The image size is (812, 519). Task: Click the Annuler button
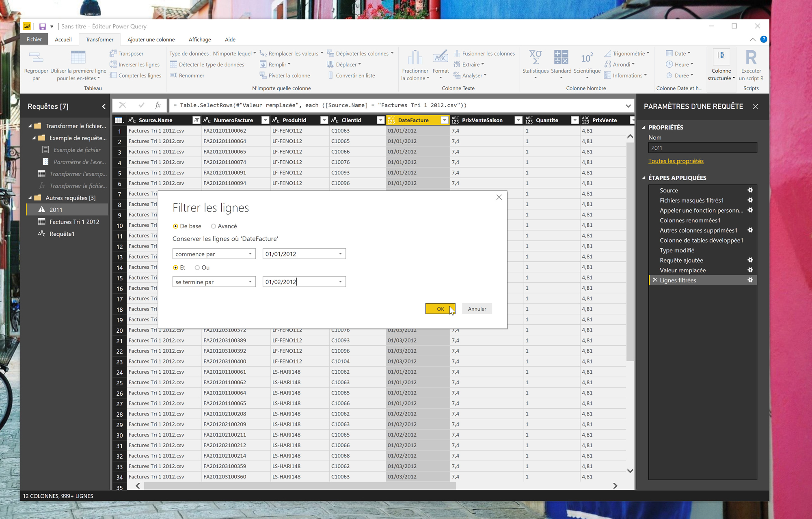(x=477, y=309)
